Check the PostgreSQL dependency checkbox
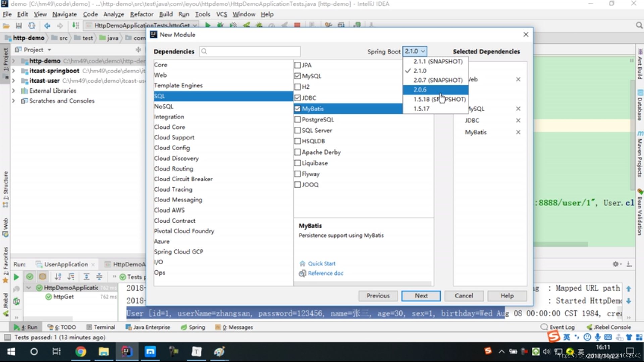Screen dimensions: 644x362 tap(297, 119)
